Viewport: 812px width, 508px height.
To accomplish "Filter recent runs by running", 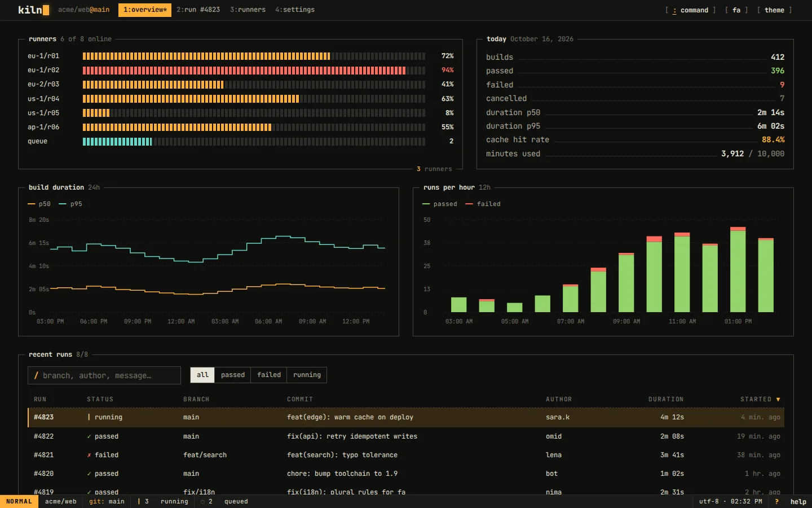I will click(307, 375).
